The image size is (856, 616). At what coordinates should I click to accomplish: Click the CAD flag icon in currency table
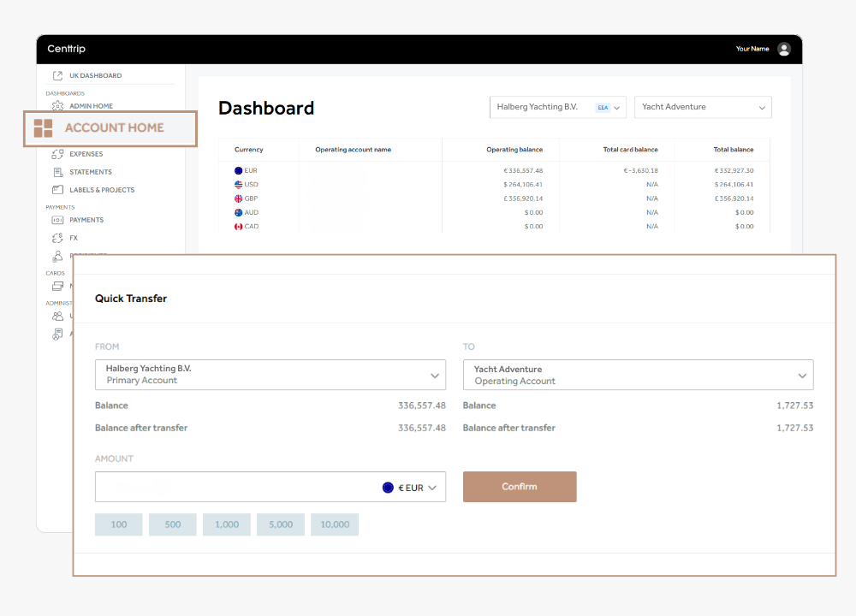[x=239, y=227]
